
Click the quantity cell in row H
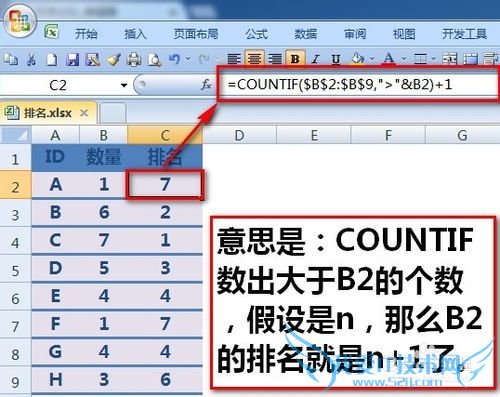pyautogui.click(x=104, y=379)
